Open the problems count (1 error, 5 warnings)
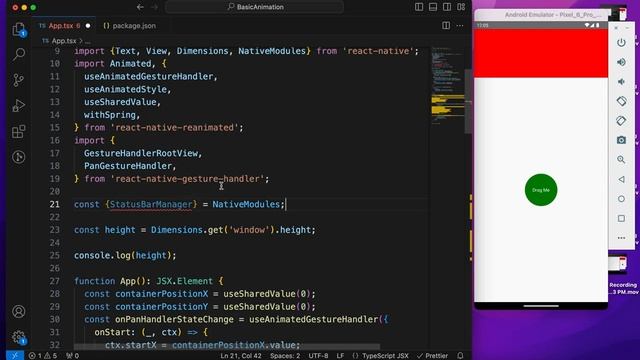 pos(43,356)
